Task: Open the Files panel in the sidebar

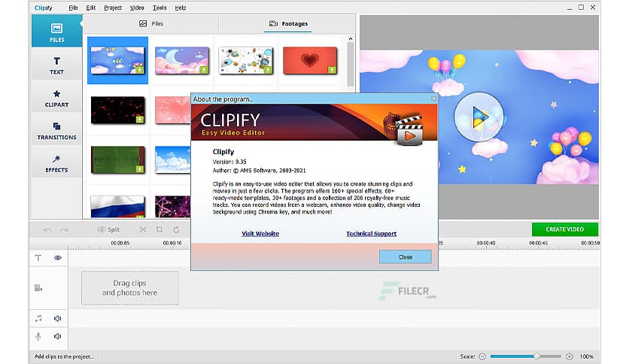Action: pos(56,32)
